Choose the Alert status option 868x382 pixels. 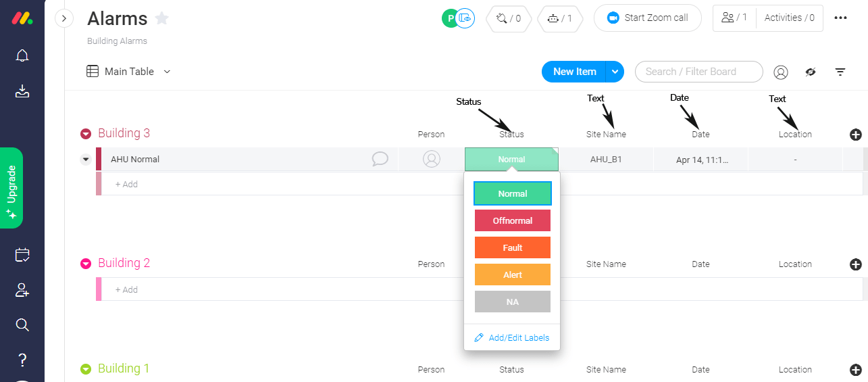(x=513, y=274)
